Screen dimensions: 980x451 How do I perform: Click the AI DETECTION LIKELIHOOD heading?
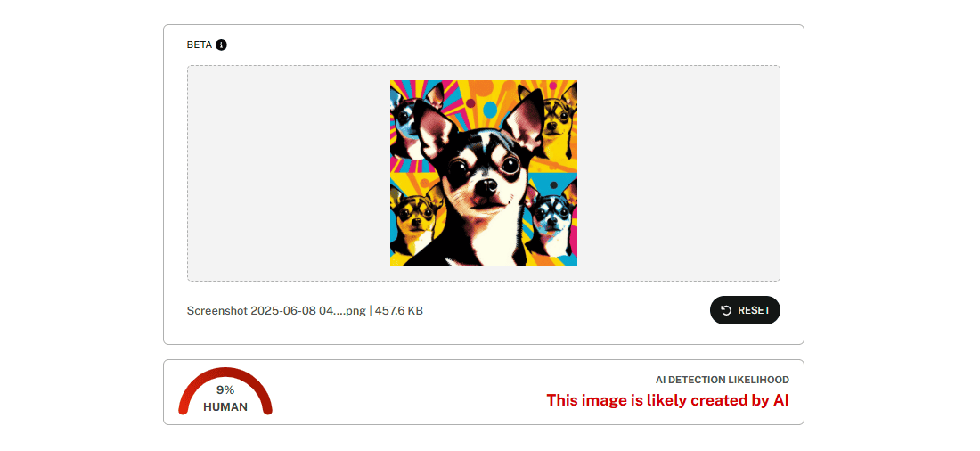[722, 380]
